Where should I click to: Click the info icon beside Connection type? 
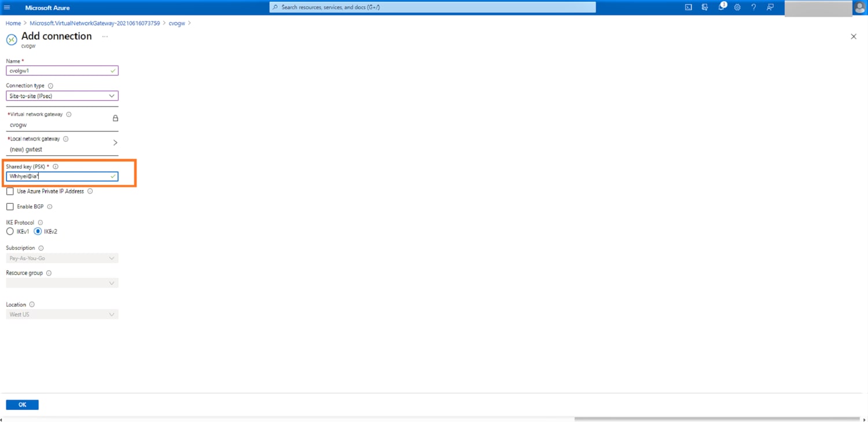50,86
